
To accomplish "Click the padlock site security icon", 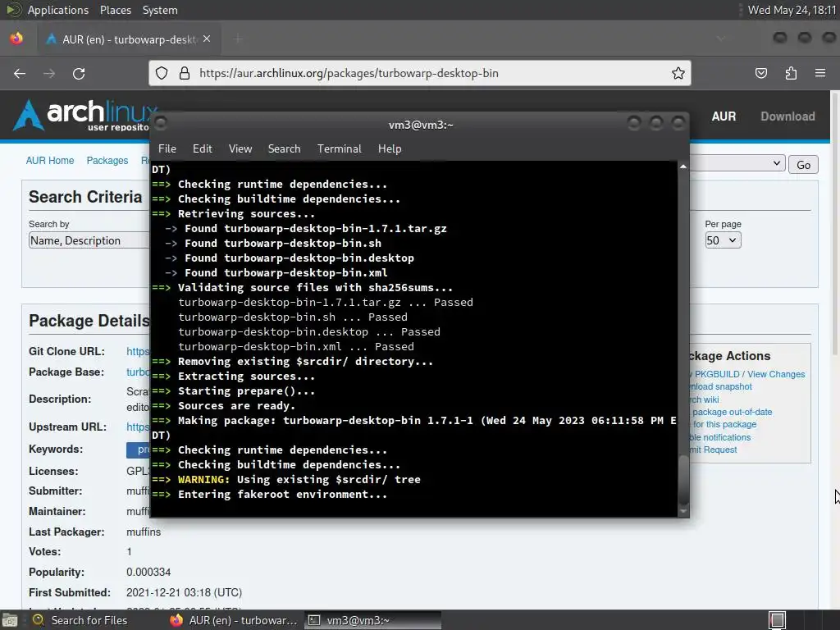I will [x=185, y=73].
